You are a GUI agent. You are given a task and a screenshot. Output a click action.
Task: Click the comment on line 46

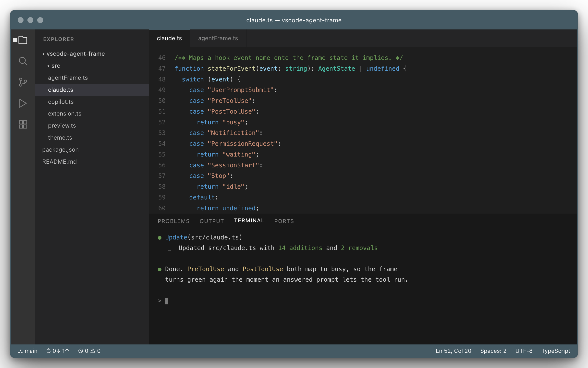click(289, 58)
